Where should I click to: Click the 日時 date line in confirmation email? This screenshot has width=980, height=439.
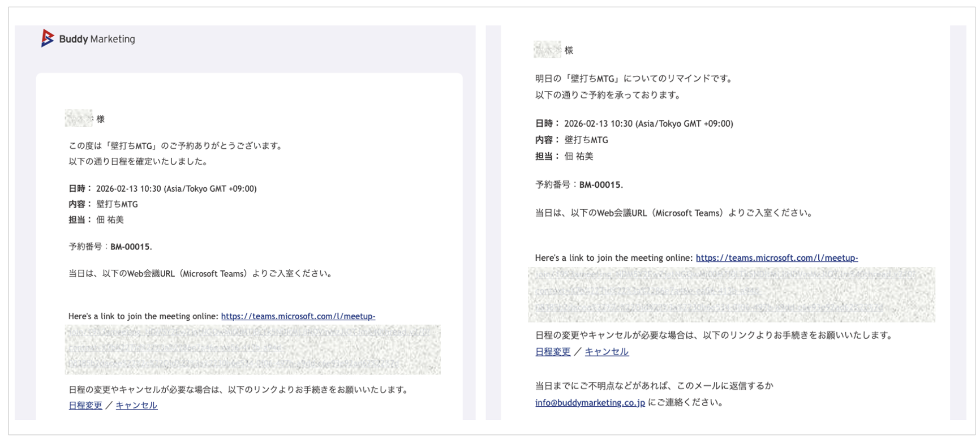click(x=162, y=189)
